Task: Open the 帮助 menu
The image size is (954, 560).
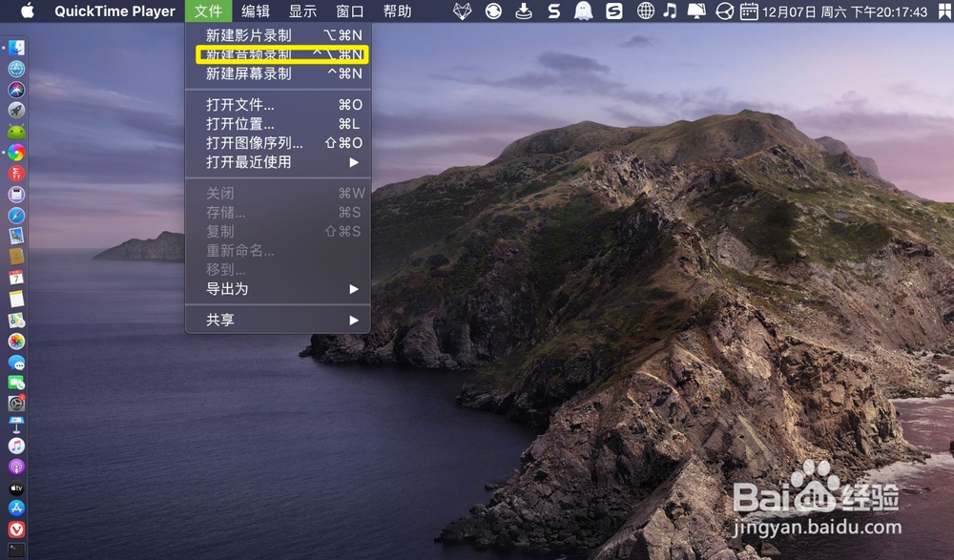Action: pos(397,11)
